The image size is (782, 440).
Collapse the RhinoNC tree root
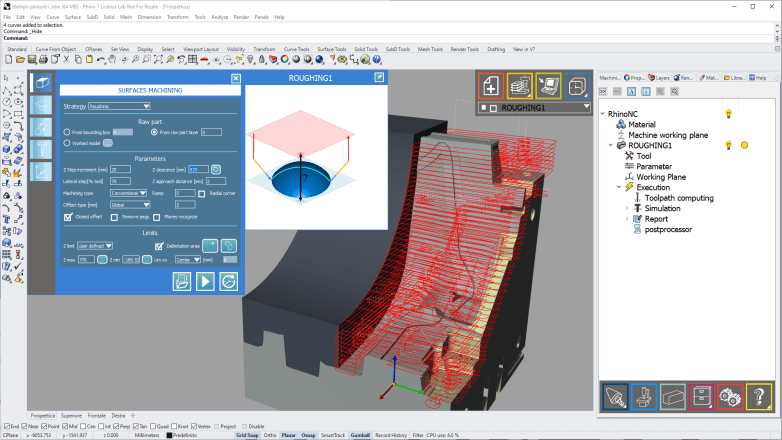603,114
